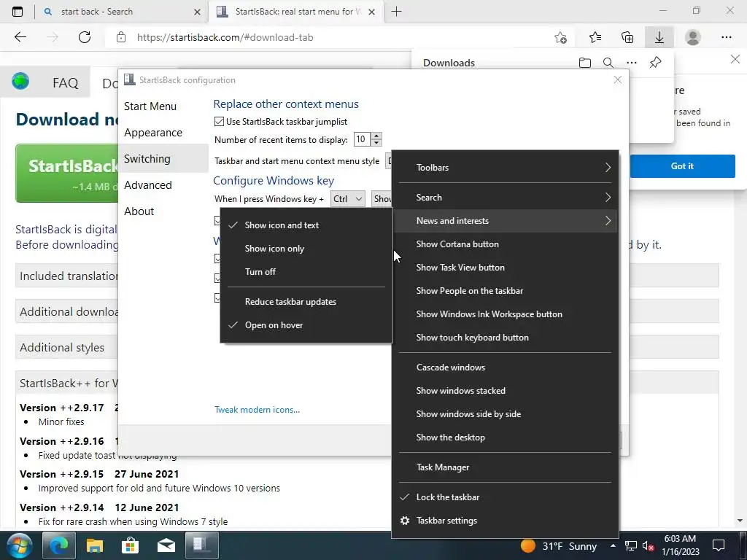Image resolution: width=747 pixels, height=560 pixels.
Task: Choose Show windows side by side
Action: [505, 414]
